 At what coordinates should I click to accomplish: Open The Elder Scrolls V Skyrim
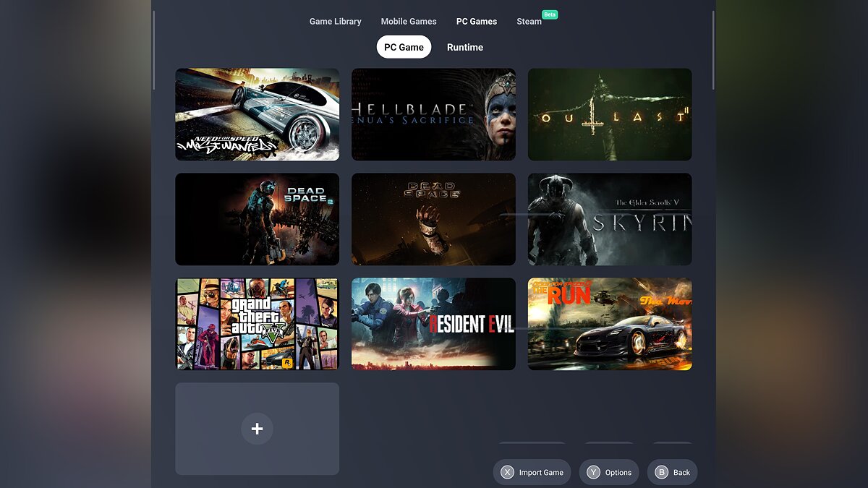(610, 219)
